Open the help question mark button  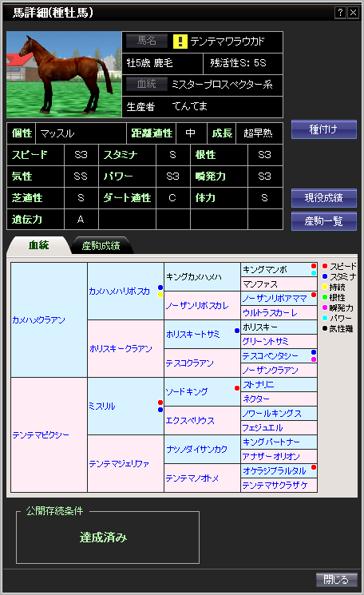pos(341,13)
